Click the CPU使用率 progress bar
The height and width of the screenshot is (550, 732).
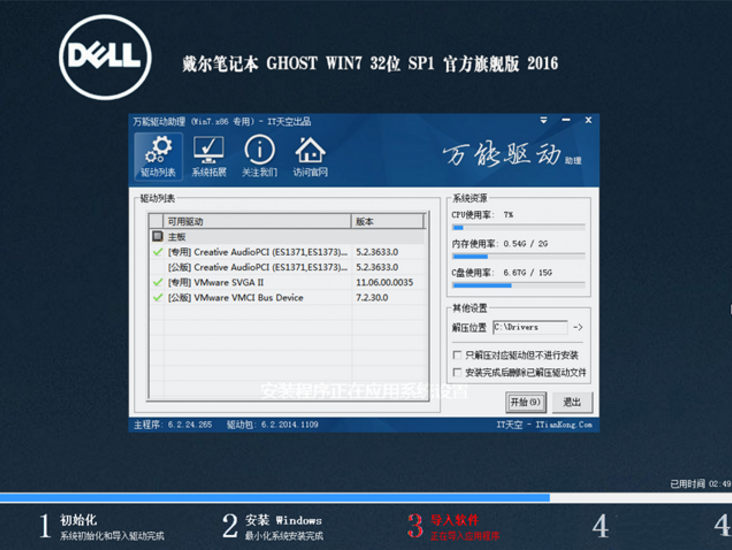click(518, 227)
